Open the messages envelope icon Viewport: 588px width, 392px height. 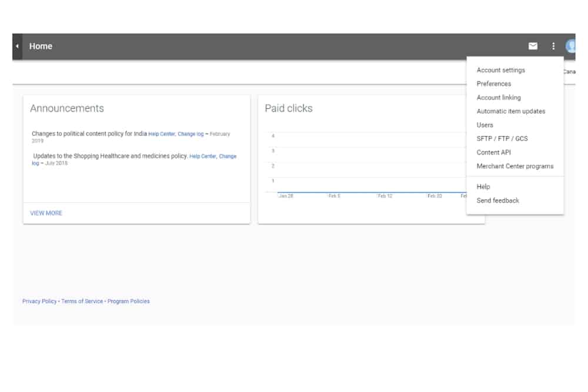point(533,45)
